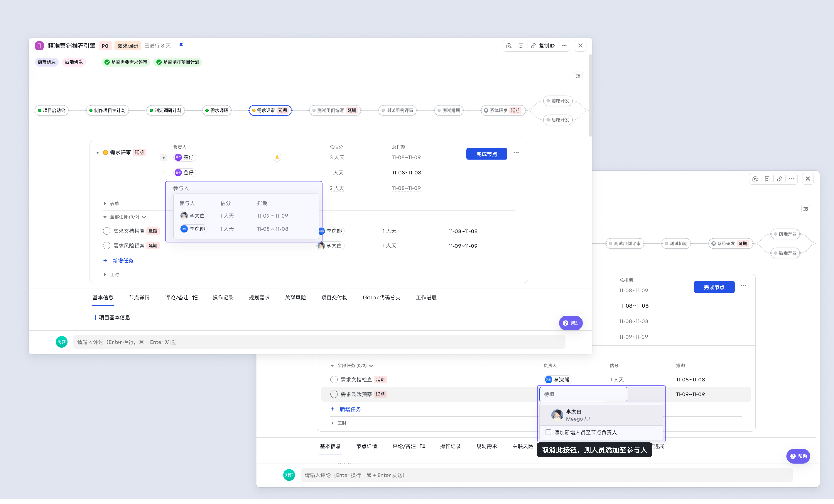Select 规划需求 tab in front window
Viewport: 834px width, 504px height.
[x=259, y=298]
